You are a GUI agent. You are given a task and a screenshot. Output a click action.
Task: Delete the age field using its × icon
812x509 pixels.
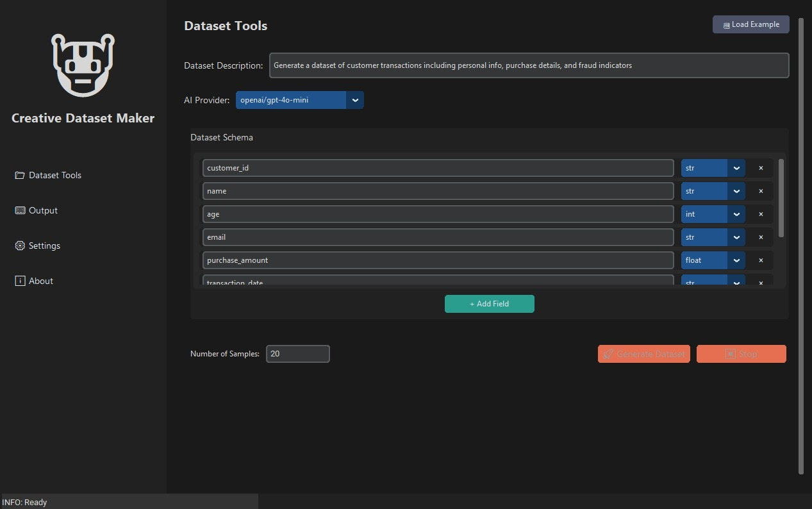[761, 214]
